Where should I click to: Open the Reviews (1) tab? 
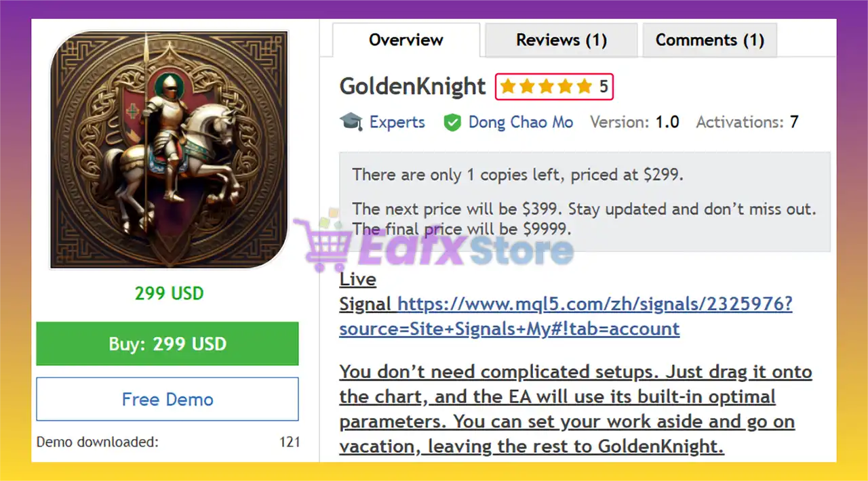tap(561, 40)
